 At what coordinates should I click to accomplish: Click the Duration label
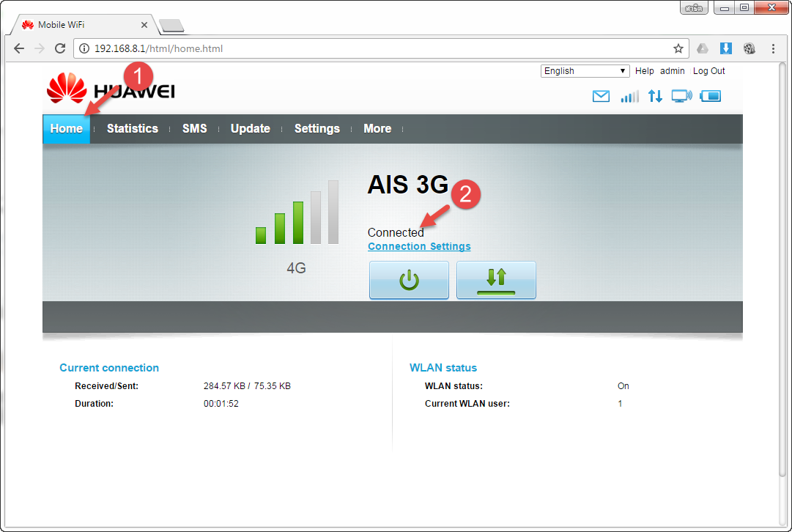click(x=94, y=404)
